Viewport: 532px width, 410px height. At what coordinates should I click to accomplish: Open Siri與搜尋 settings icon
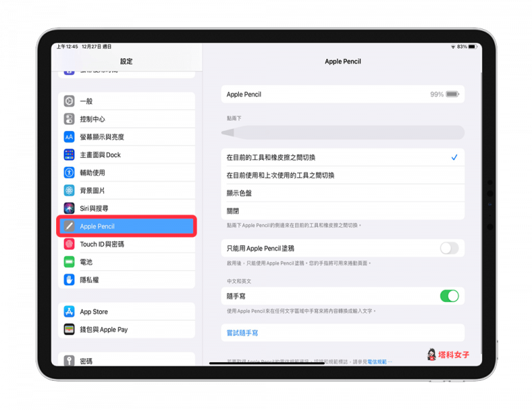(x=69, y=208)
